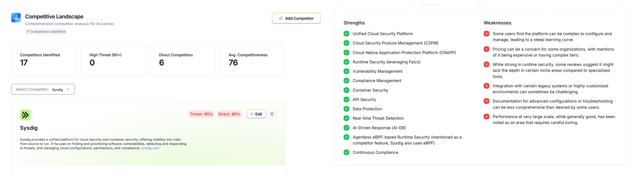Click the 'Vulnerability Management' strength text
This screenshot has width=644, height=178.
(377, 71)
